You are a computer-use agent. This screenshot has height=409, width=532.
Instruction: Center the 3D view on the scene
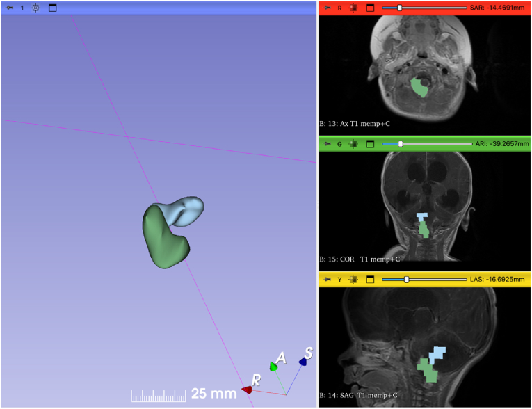(35, 8)
